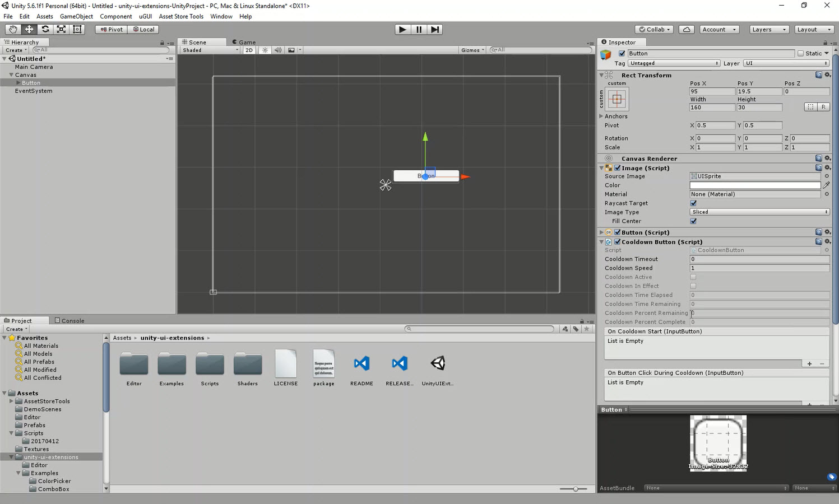Click the Image Color swatch field
839x504 pixels.
(x=755, y=185)
